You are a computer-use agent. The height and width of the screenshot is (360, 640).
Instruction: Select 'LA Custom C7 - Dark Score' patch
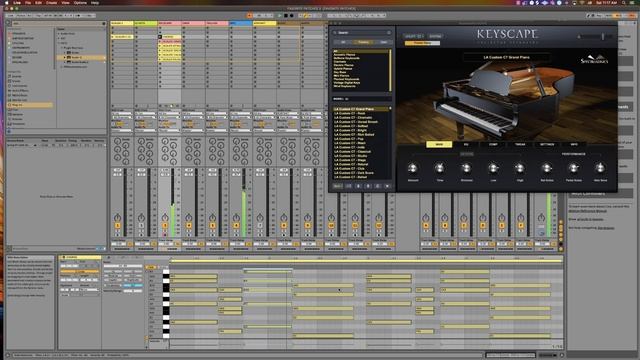tap(353, 173)
